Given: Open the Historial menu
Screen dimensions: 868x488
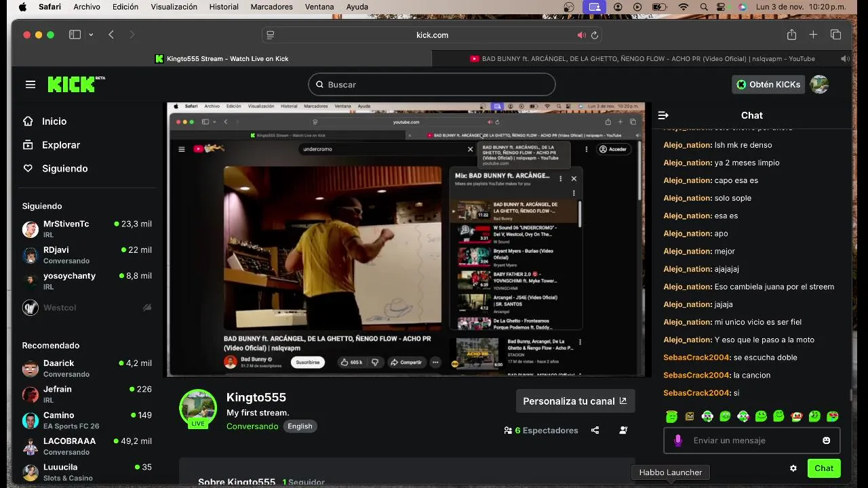Looking at the screenshot, I should (224, 7).
